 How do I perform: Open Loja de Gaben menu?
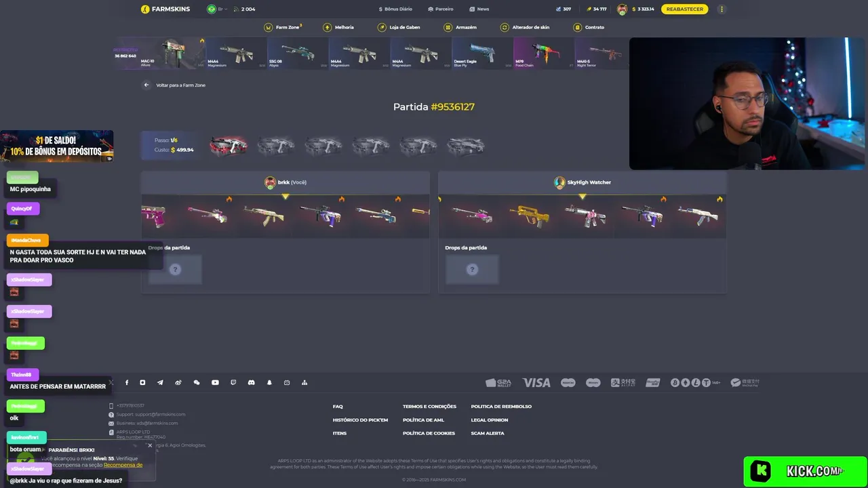(x=399, y=27)
